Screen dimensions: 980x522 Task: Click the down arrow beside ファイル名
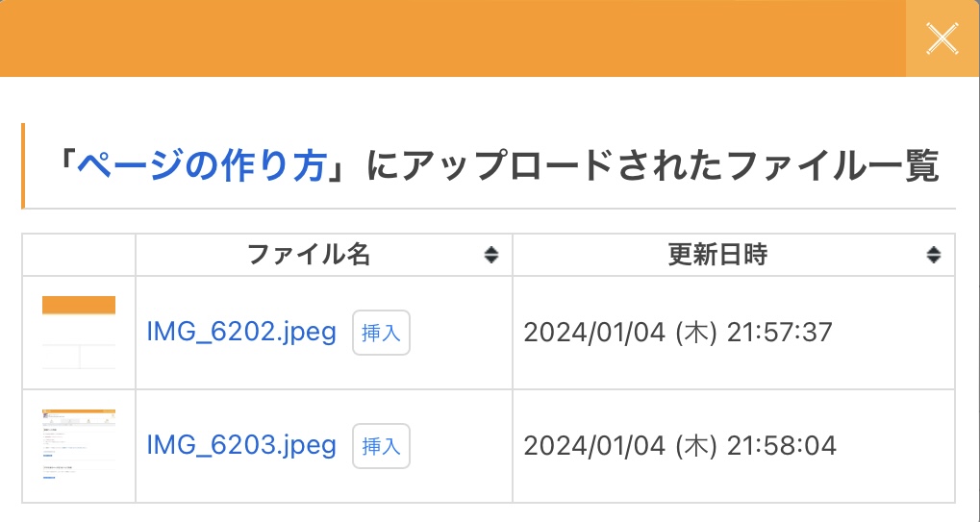tap(491, 260)
